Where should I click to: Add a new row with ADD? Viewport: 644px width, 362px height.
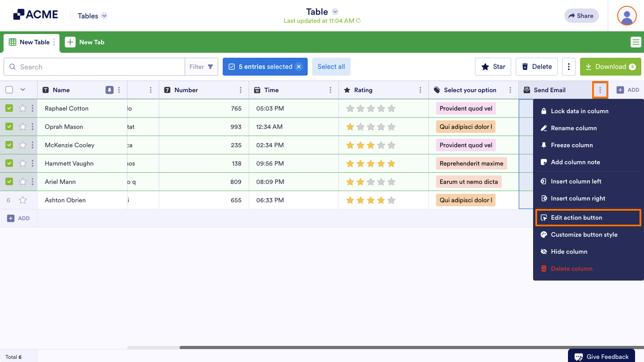[18, 218]
